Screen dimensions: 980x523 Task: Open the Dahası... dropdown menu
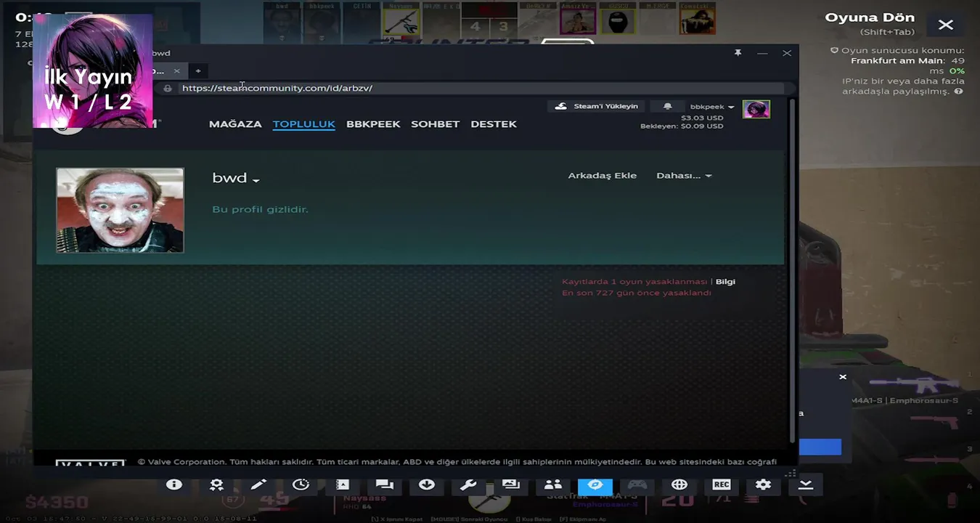(x=684, y=176)
